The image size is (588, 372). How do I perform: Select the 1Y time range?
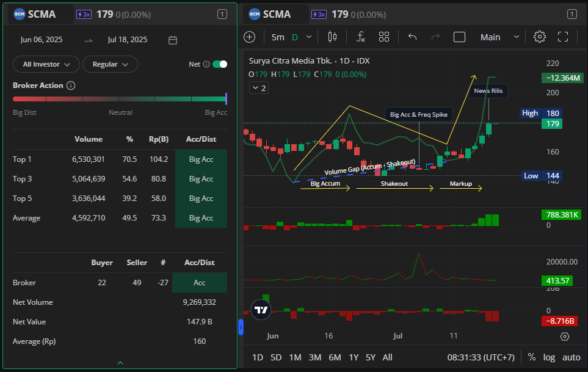354,357
